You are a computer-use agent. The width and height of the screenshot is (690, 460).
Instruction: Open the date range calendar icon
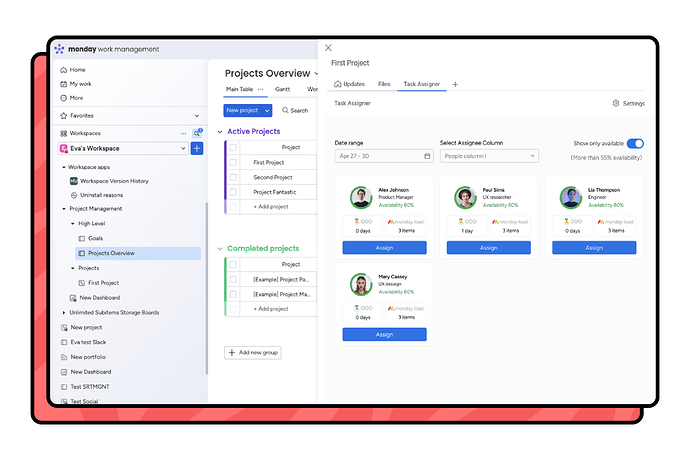427,156
